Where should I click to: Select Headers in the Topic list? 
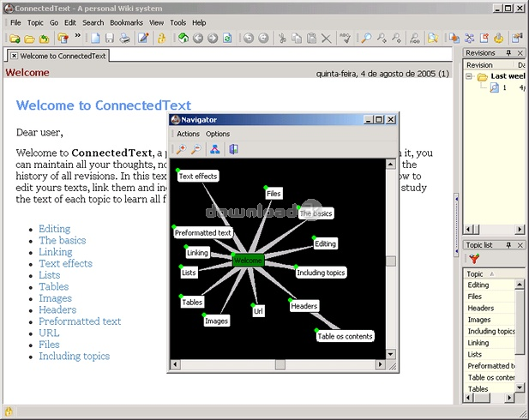[480, 308]
